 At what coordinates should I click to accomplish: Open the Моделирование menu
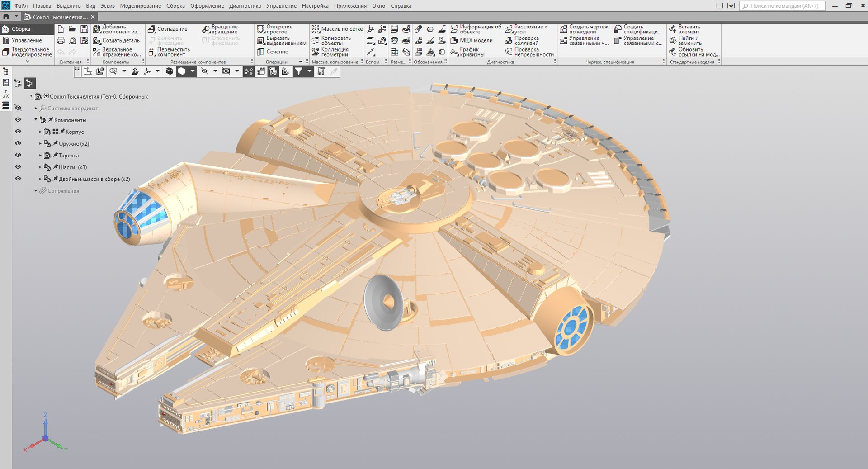click(x=140, y=6)
